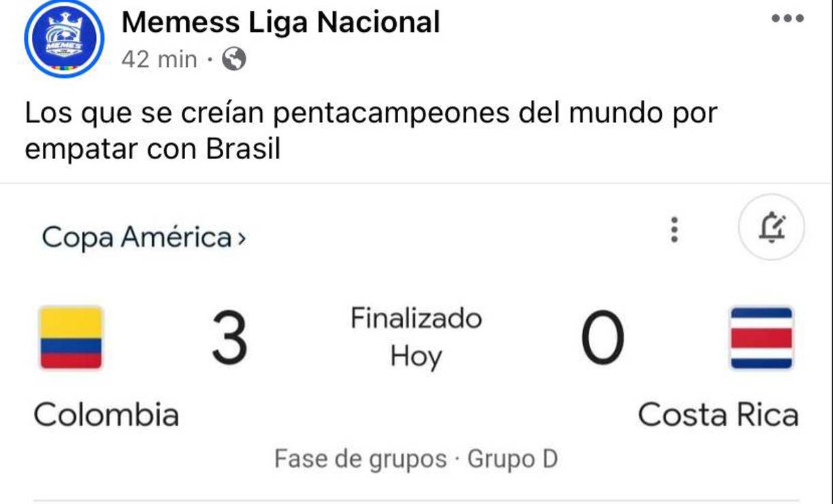Open the Memess Liga Nacional profile picture

[63, 38]
